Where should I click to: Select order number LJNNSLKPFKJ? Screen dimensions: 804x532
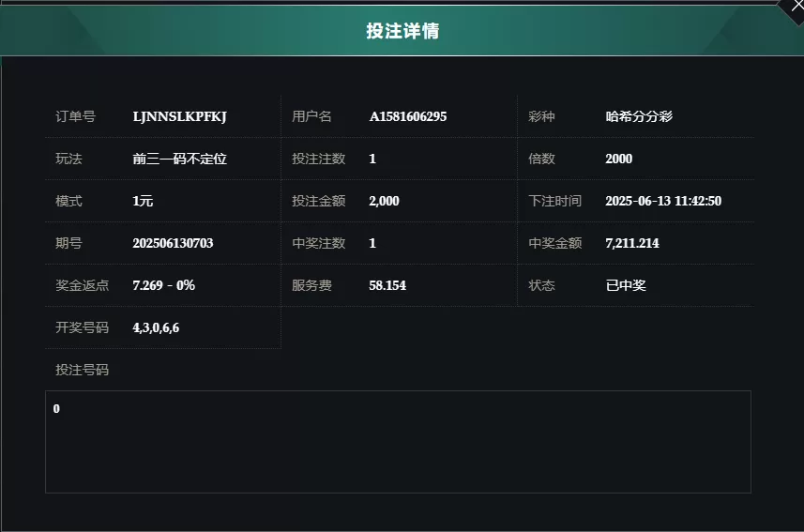click(x=179, y=116)
